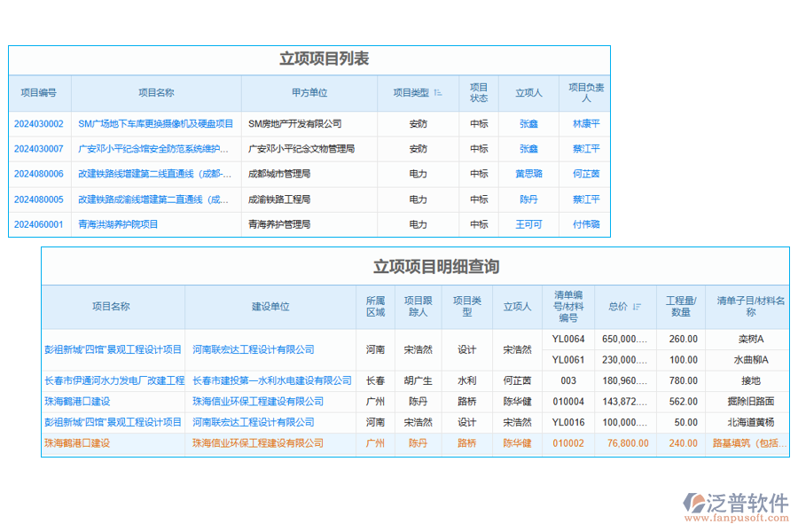The height and width of the screenshot is (532, 798).
Task: Click 项目负责人 林康平
Action: (585, 123)
